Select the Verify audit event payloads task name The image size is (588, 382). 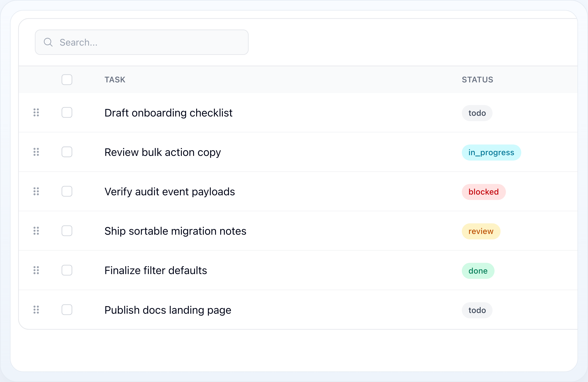169,192
